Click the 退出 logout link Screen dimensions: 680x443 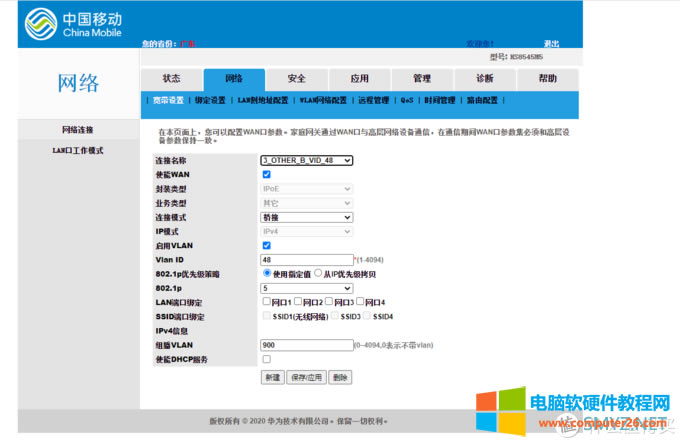pos(551,44)
